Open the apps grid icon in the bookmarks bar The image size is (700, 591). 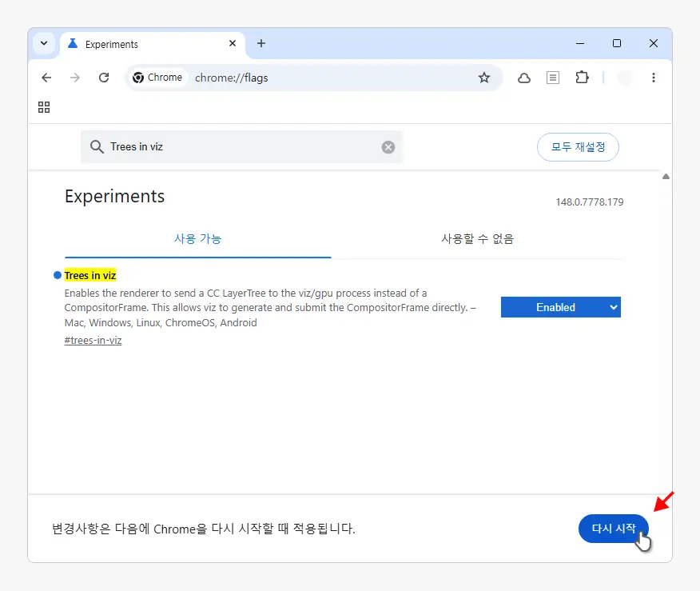(x=44, y=107)
